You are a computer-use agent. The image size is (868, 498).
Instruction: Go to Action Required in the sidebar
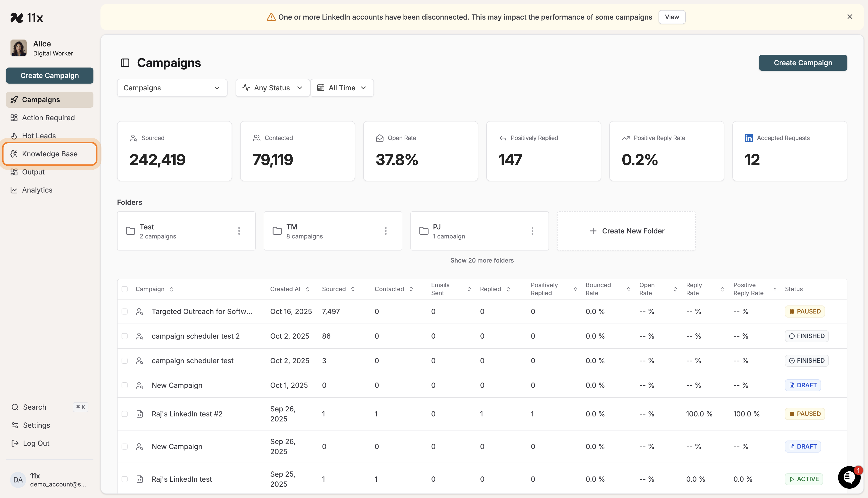(48, 117)
